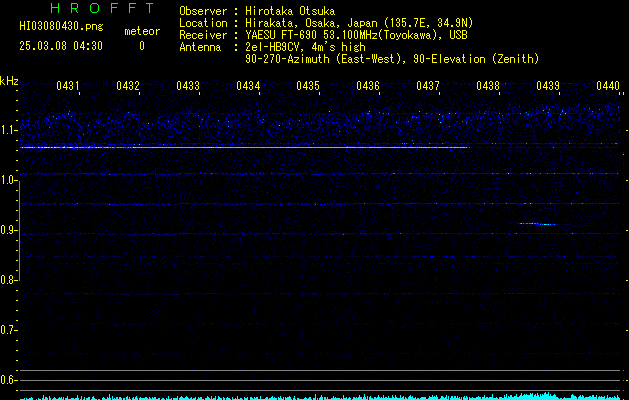Click the 0432 time marker
The height and width of the screenshot is (400, 629).
(x=128, y=85)
